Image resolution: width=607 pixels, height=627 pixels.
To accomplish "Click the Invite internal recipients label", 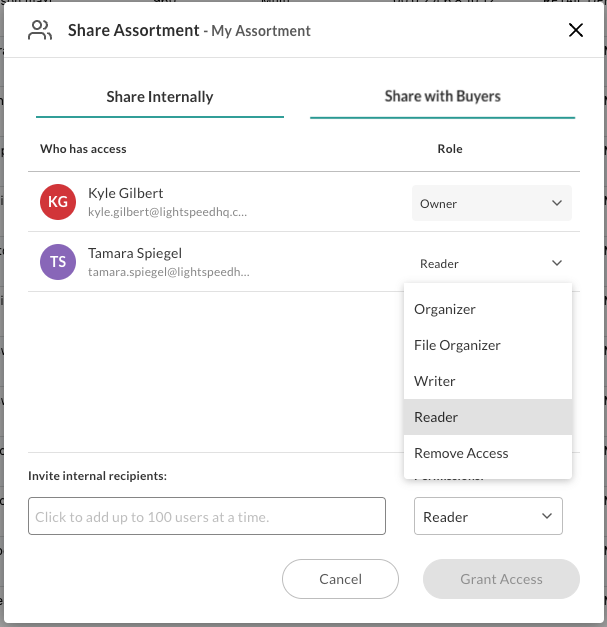I will click(98, 476).
